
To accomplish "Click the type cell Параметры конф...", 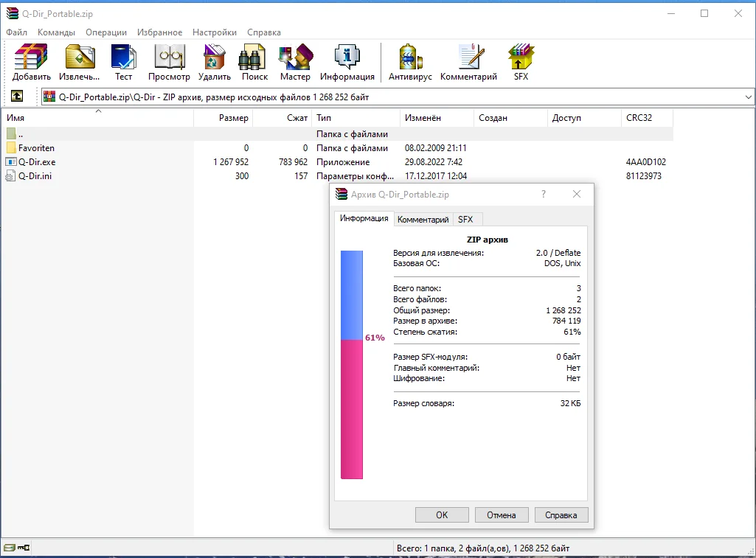I will pyautogui.click(x=355, y=176).
